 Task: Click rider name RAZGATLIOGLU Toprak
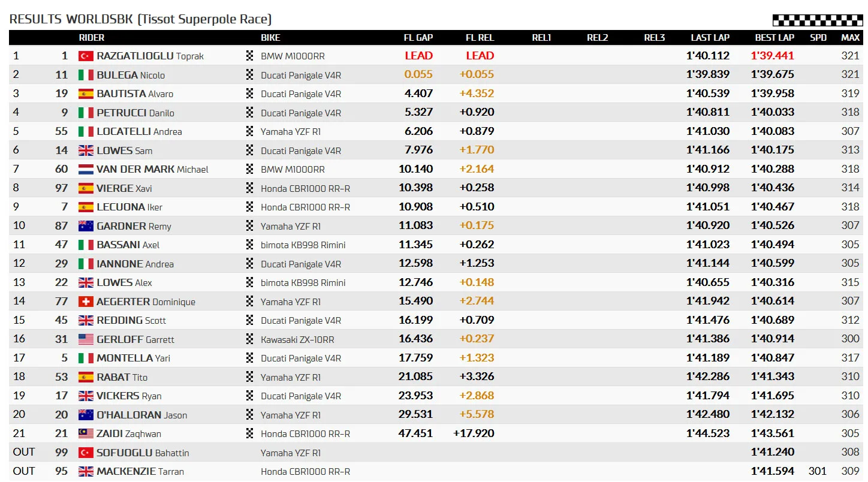[x=150, y=56]
